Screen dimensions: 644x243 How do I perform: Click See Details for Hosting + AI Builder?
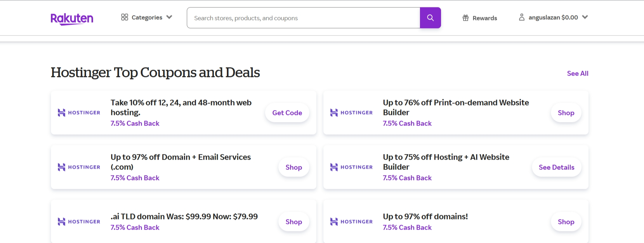(557, 167)
